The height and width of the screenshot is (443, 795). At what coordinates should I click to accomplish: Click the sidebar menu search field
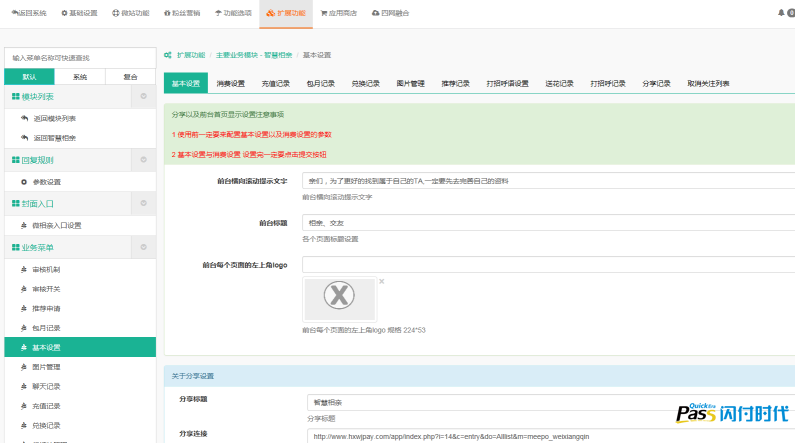(80, 58)
